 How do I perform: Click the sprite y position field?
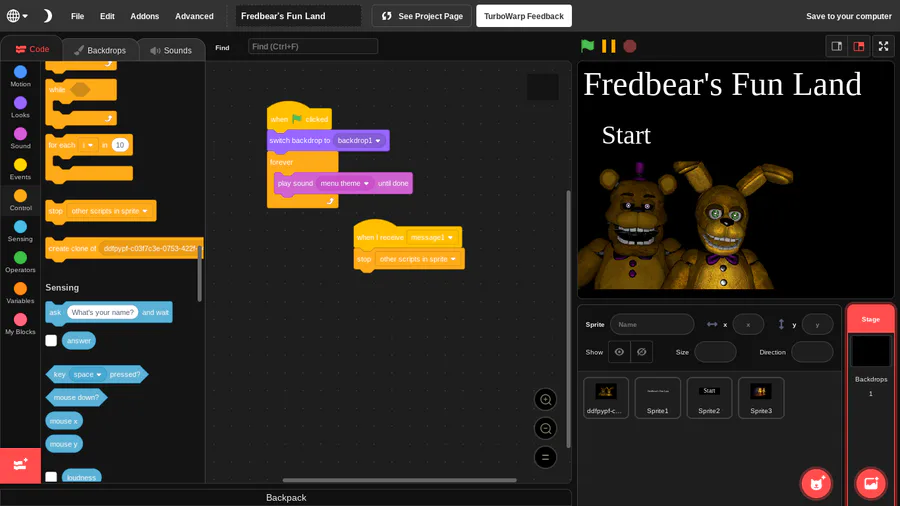coord(817,325)
